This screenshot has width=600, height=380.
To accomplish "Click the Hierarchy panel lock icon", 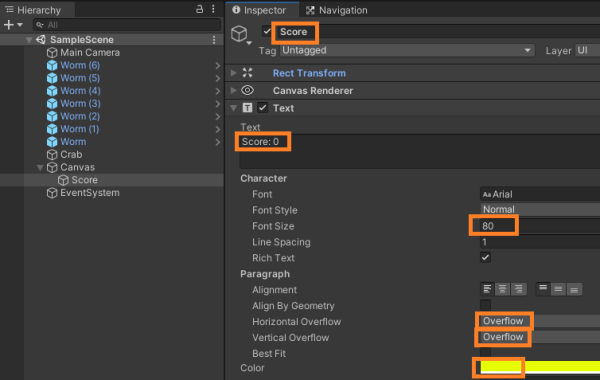I will point(199,9).
